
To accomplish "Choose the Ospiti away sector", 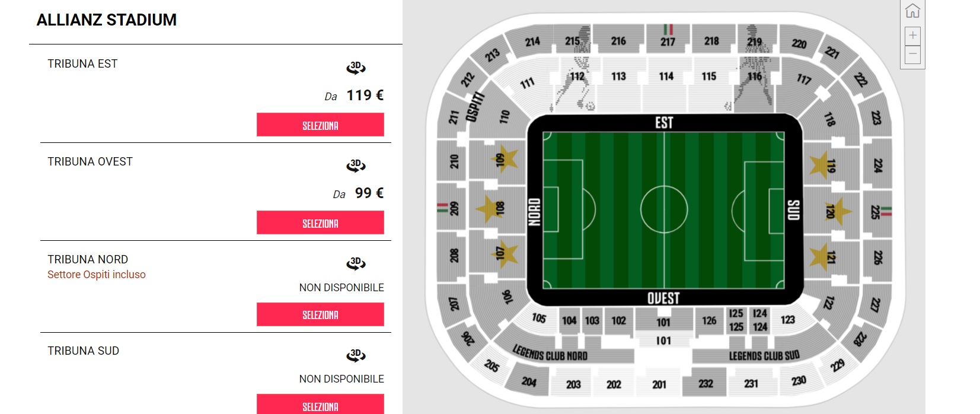I will (474, 107).
